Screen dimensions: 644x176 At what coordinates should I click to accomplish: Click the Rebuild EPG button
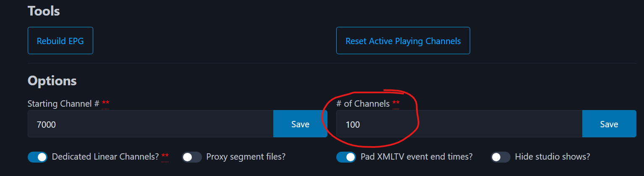[60, 41]
